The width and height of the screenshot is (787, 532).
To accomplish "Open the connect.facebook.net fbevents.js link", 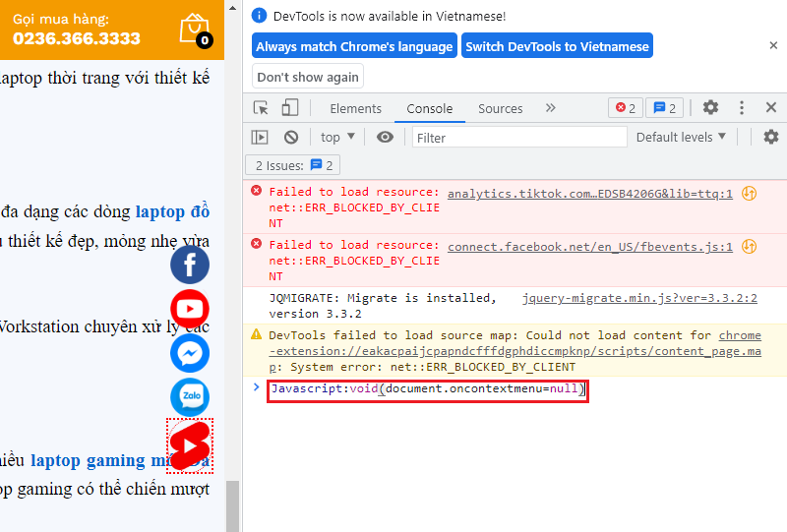I will 589,247.
